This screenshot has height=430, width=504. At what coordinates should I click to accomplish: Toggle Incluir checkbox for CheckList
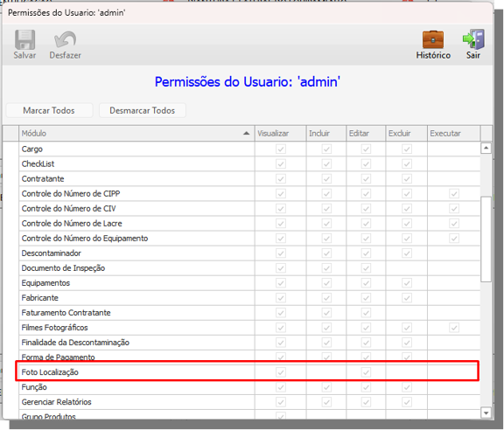[326, 163]
